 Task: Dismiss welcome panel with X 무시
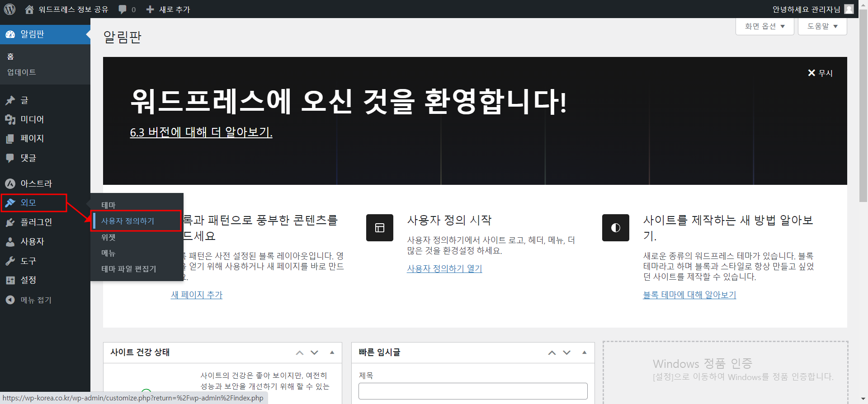(x=820, y=73)
